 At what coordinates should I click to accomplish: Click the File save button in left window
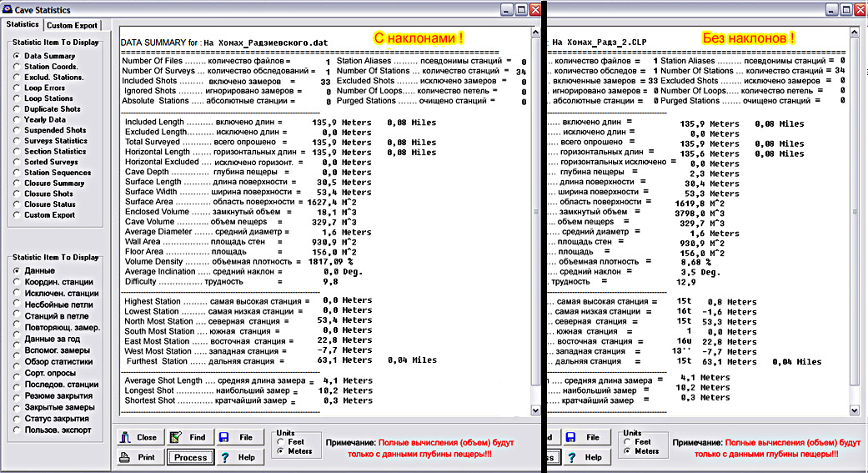click(237, 437)
